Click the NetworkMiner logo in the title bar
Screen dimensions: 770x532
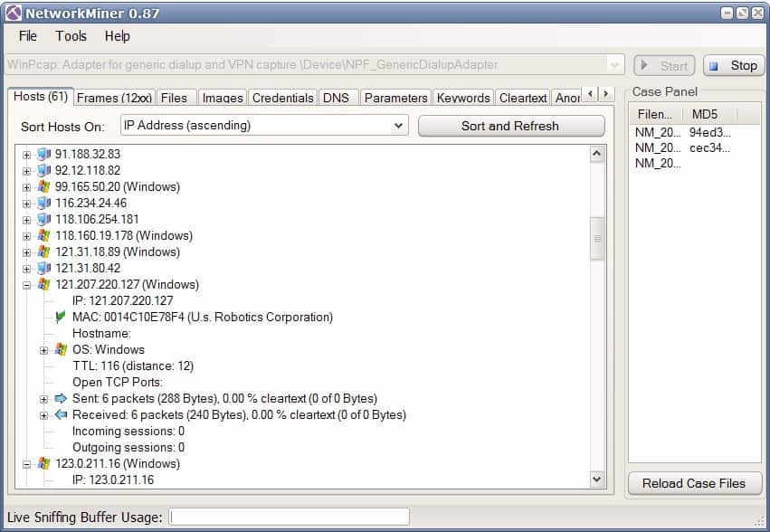[x=14, y=14]
